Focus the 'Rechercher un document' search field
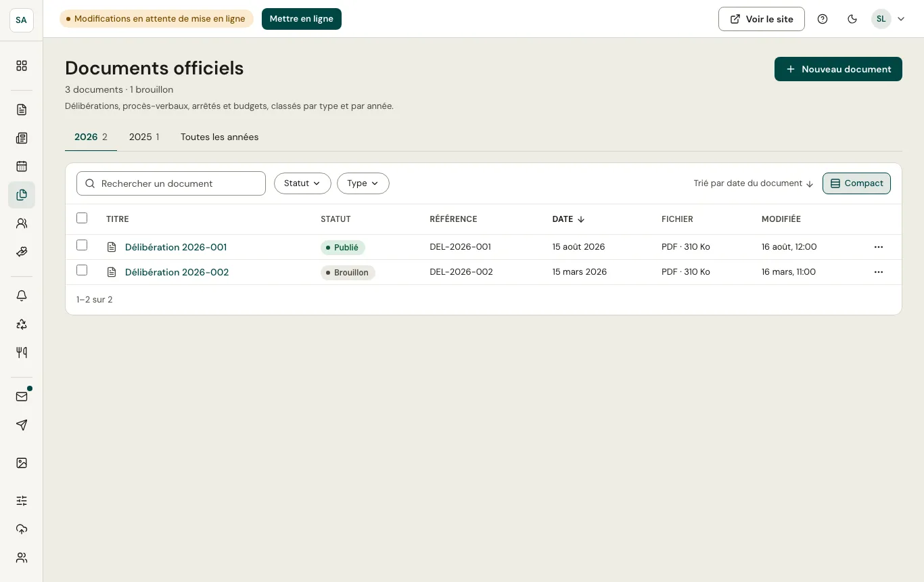 [171, 183]
